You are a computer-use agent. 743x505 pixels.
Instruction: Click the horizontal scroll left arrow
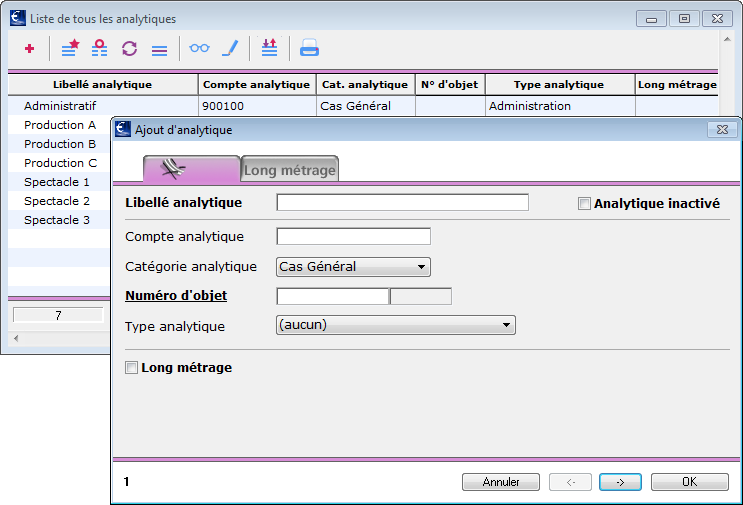pyautogui.click(x=16, y=338)
